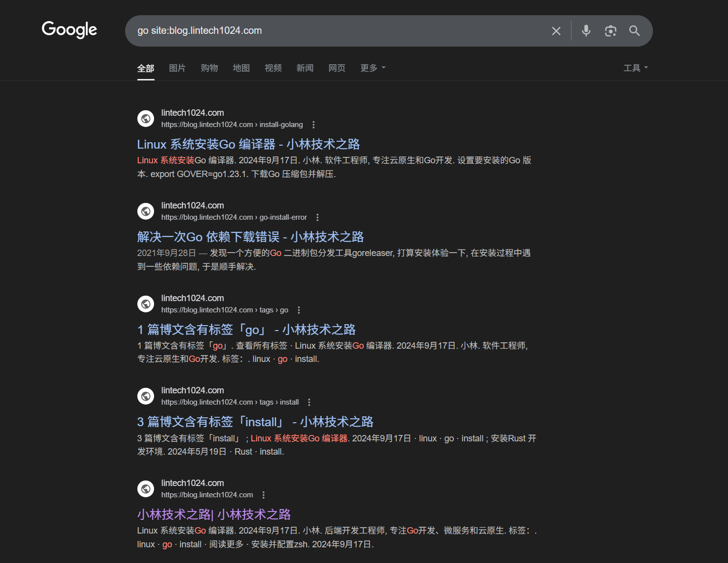
Task: Open more options for go-install-error result
Action: 317,217
